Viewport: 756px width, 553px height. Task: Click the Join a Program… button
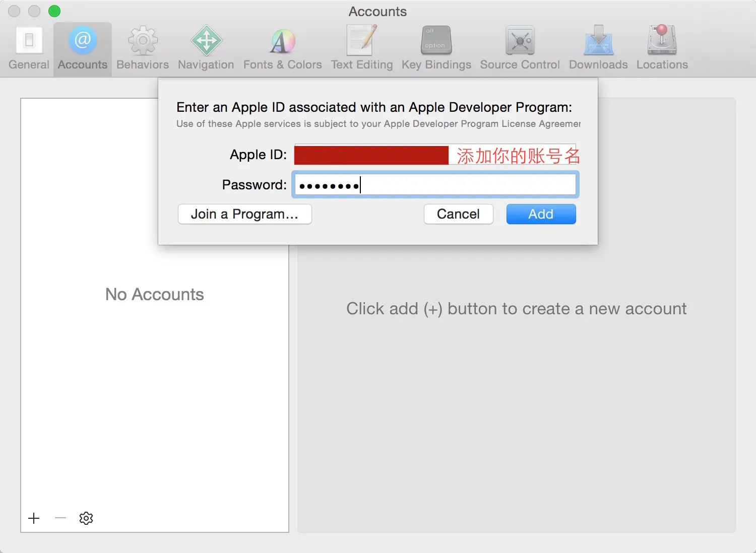(x=245, y=214)
